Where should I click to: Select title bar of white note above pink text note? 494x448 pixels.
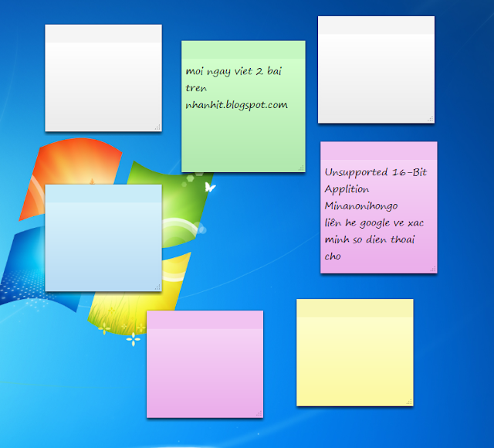tap(376, 25)
